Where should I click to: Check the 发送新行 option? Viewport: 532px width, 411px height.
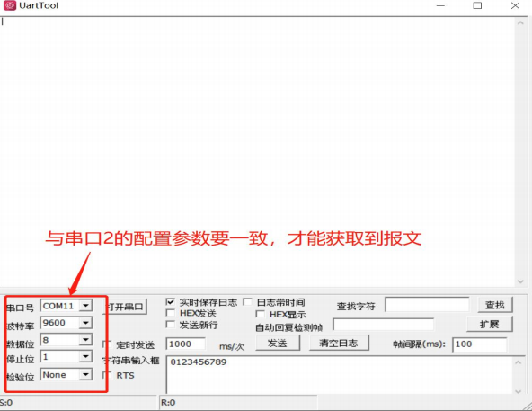click(x=171, y=325)
